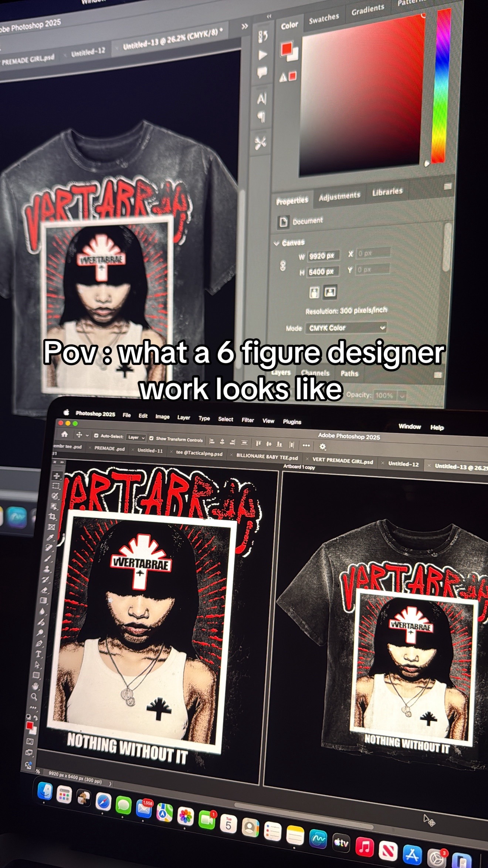Open the Comments panel icon on the monitor
Viewport: 488px width, 868px height.
click(x=262, y=72)
